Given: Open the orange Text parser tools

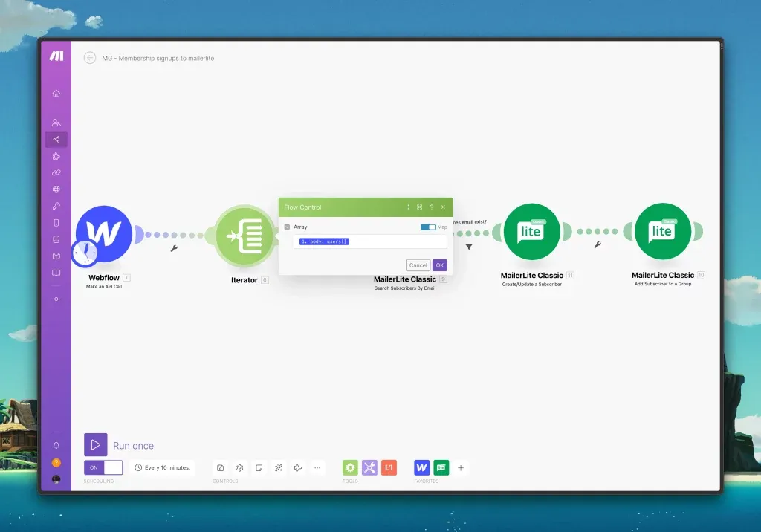Looking at the screenshot, I should pyautogui.click(x=389, y=468).
